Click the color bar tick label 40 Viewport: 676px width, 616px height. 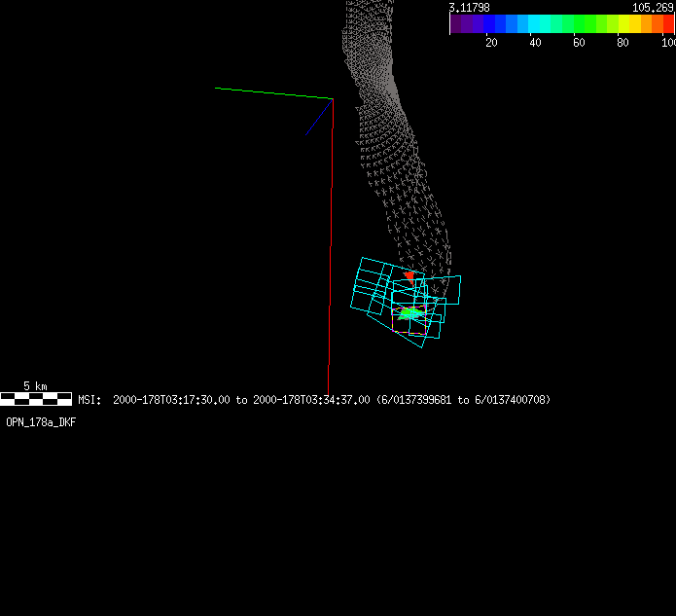click(x=535, y=42)
